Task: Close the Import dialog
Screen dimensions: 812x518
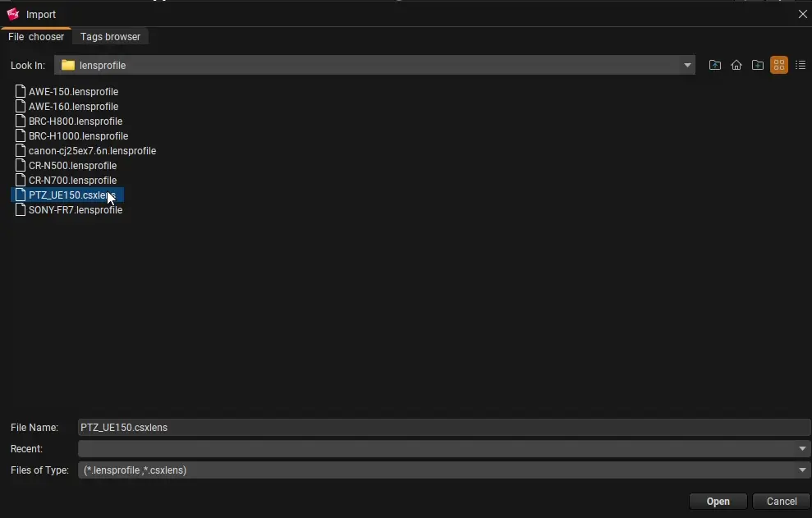Action: tap(802, 14)
